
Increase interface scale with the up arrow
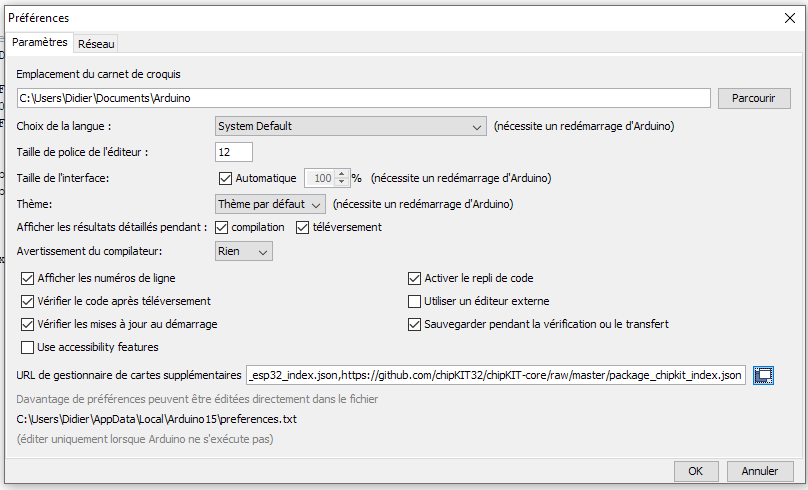(342, 174)
